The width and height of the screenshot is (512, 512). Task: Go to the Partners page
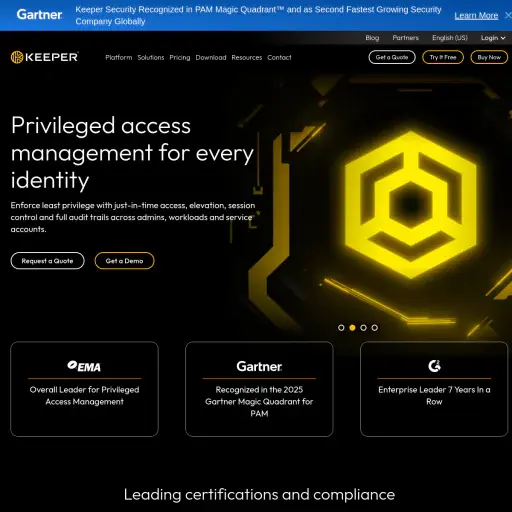405,38
